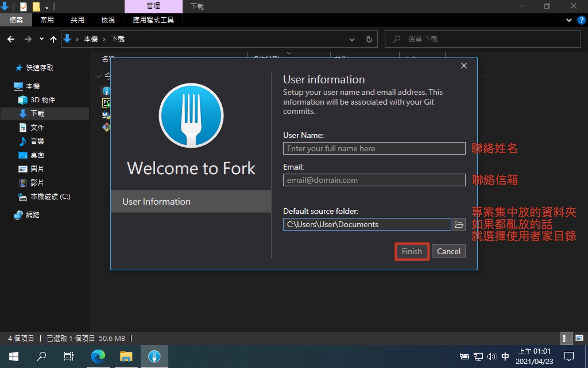588x368 pixels.
Task: Click the Finish button to complete setup
Action: coord(412,251)
